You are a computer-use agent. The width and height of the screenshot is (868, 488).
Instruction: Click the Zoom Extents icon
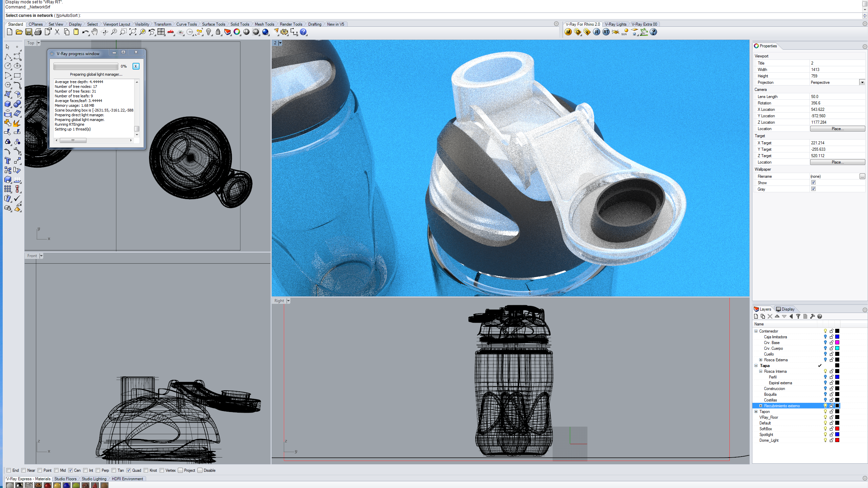pyautogui.click(x=133, y=32)
